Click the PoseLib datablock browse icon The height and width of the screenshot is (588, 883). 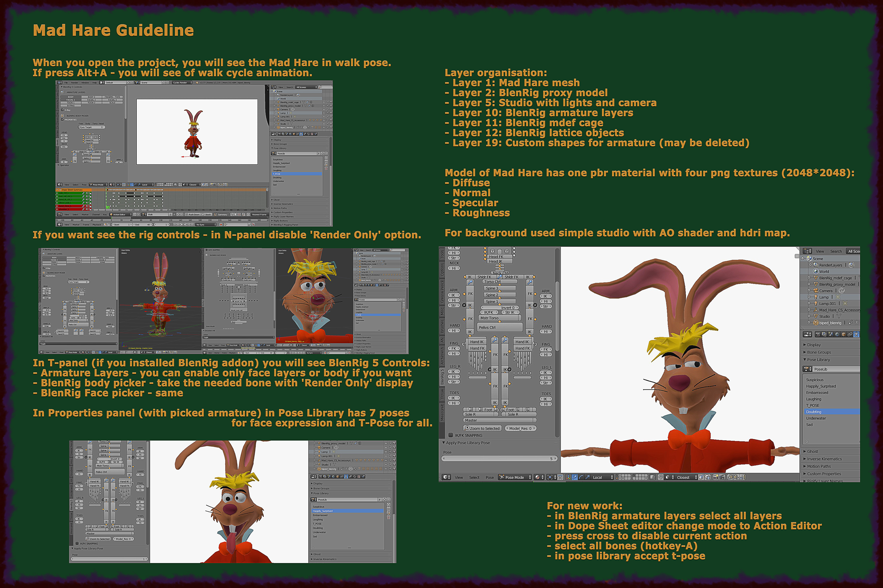tap(807, 369)
